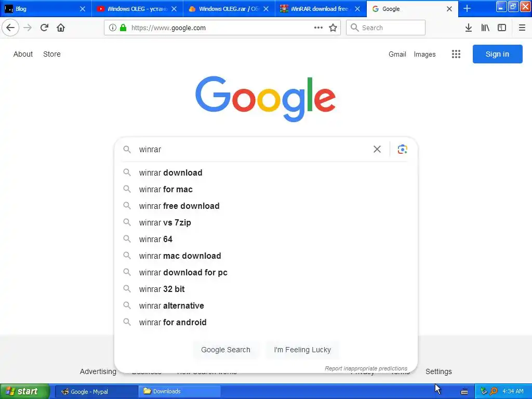Toggle the sidebar view icon
The width and height of the screenshot is (532, 399).
502,28
